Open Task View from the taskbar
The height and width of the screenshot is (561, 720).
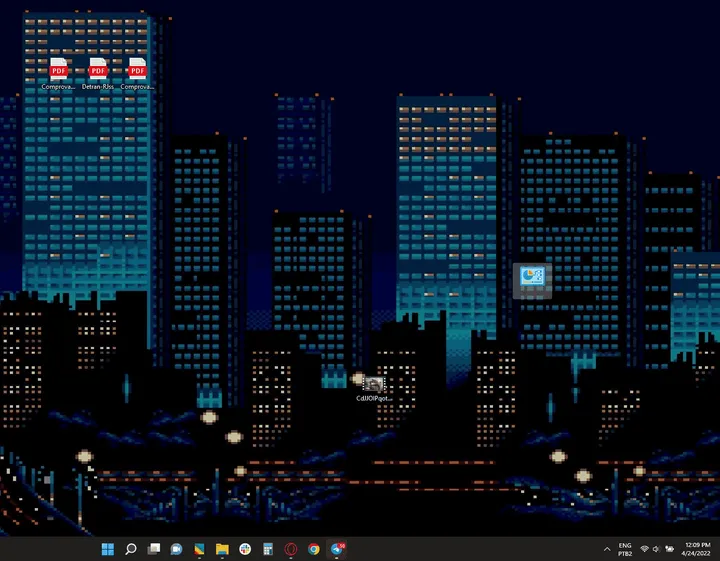[153, 549]
